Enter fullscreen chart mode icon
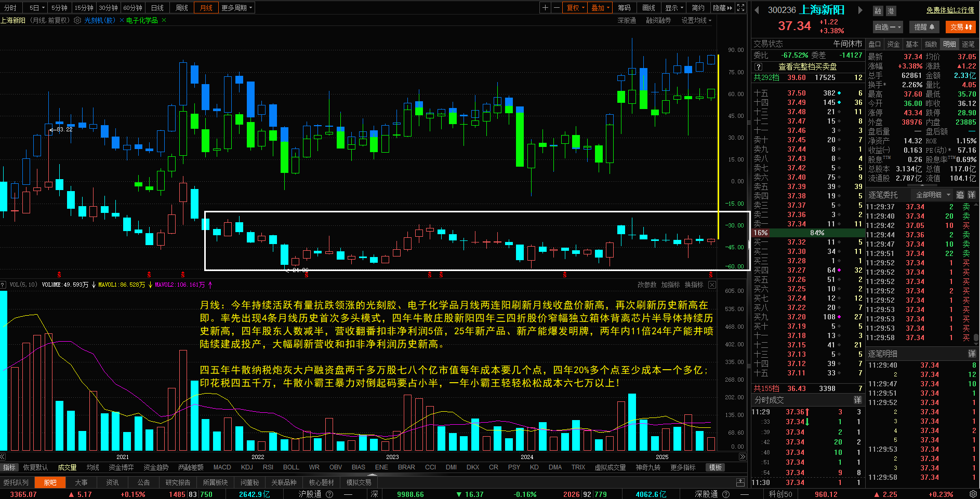 coord(741,8)
